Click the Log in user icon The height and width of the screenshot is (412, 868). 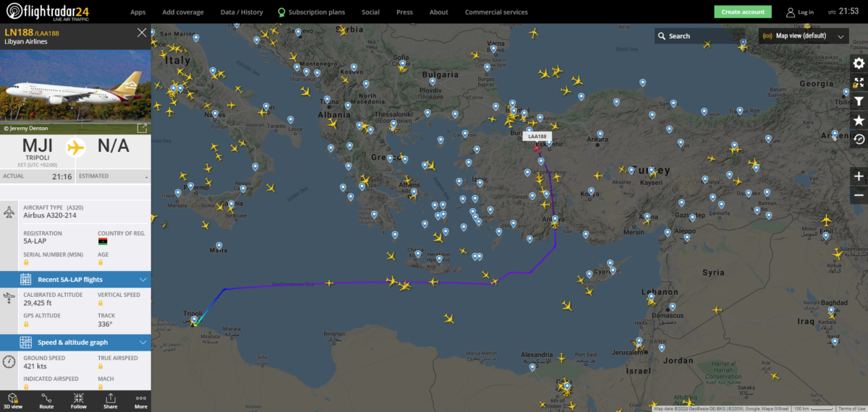click(791, 12)
